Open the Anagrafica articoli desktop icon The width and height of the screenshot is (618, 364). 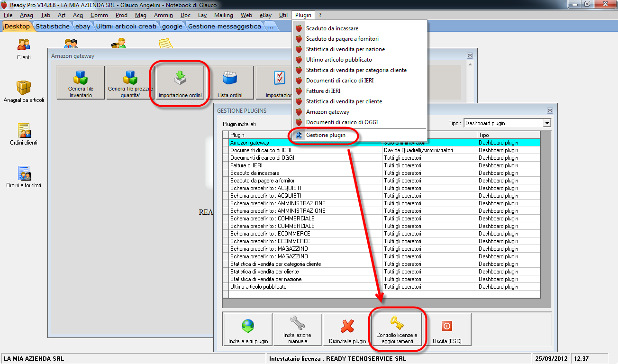[x=24, y=92]
